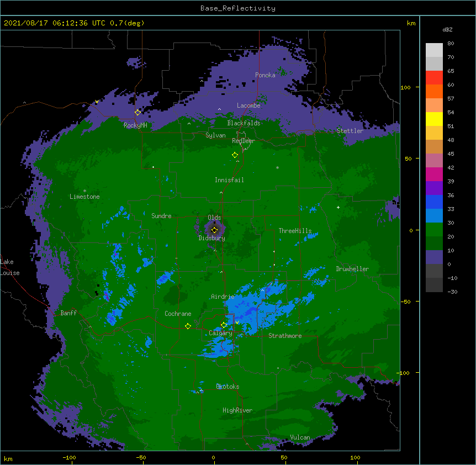Click the dBZ legend heading
The width and height of the screenshot is (476, 465).
pos(447,29)
